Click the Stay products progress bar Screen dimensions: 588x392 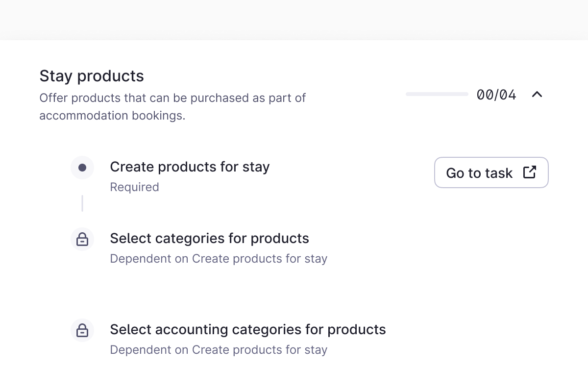coord(437,94)
